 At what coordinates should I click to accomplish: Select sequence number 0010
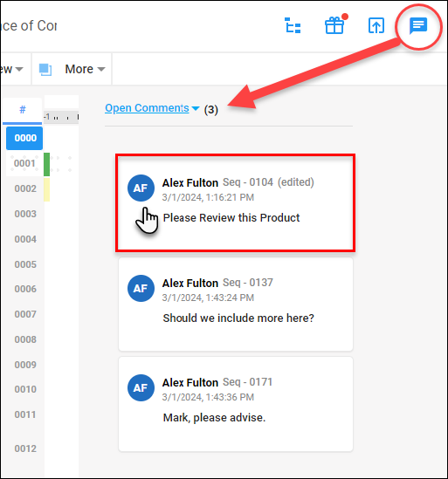pyautogui.click(x=25, y=389)
